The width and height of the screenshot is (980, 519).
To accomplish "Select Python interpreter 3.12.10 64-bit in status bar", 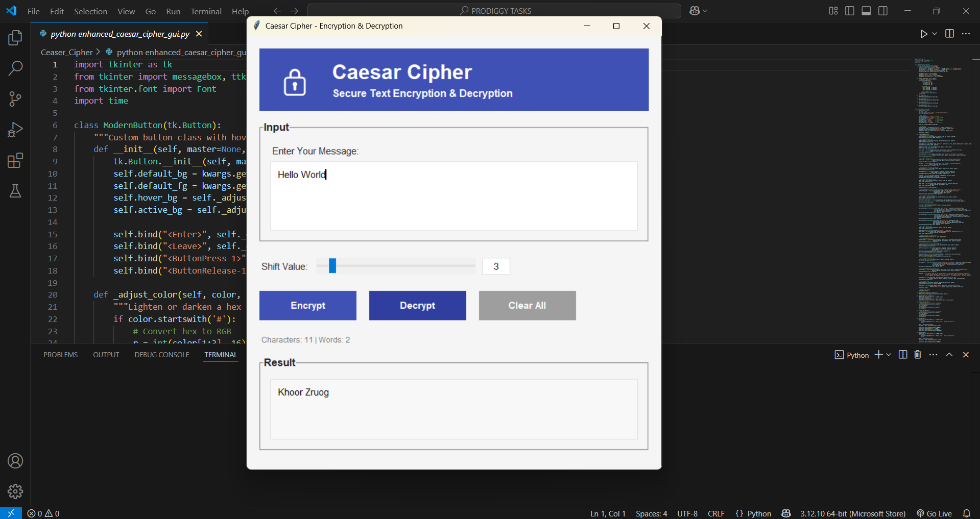I will point(853,513).
